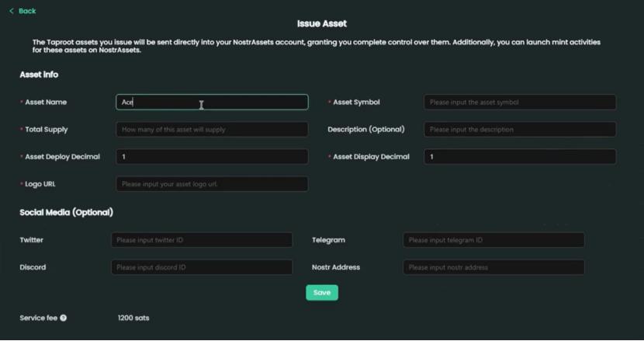Focus the Asset Name input field
Screen dimensions: 644x341
(x=212, y=103)
